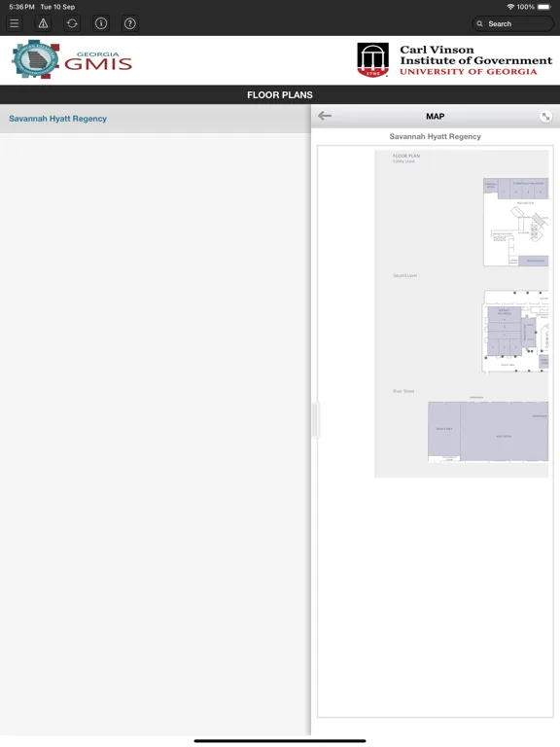560x747 pixels.
Task: Focus the Search field
Action: tap(513, 23)
